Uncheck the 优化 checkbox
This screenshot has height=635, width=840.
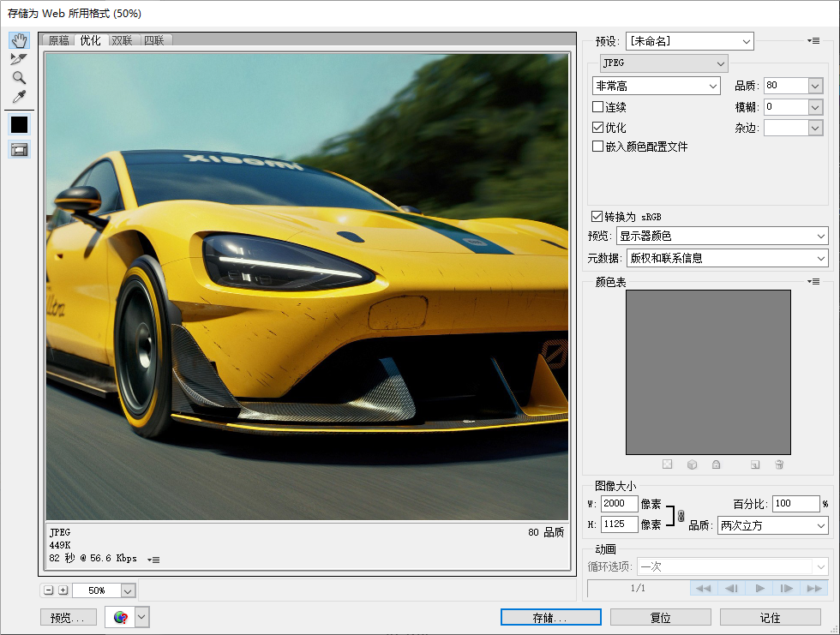598,127
